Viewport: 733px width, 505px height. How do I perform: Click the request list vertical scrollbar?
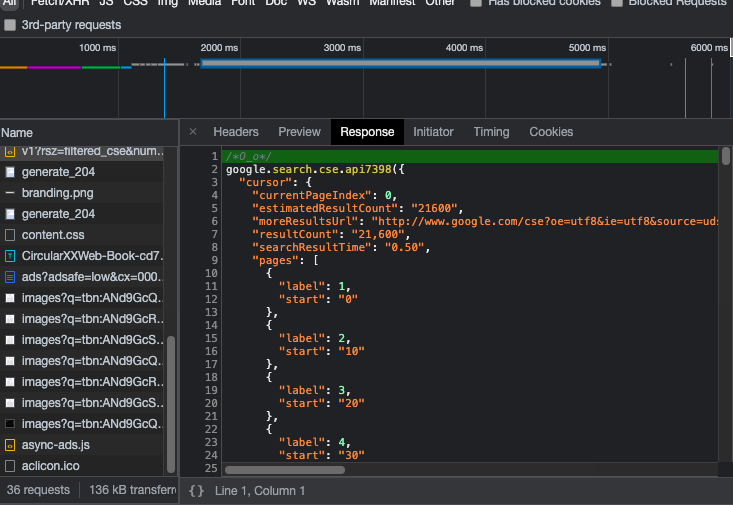click(171, 404)
